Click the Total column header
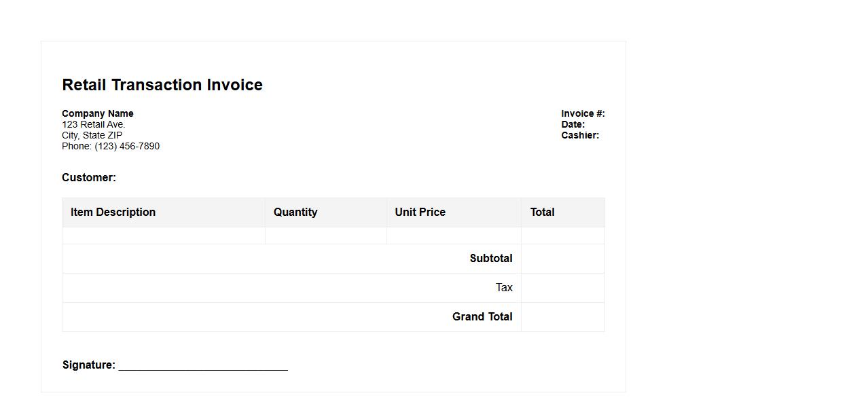The width and height of the screenshot is (868, 408). [x=543, y=212]
